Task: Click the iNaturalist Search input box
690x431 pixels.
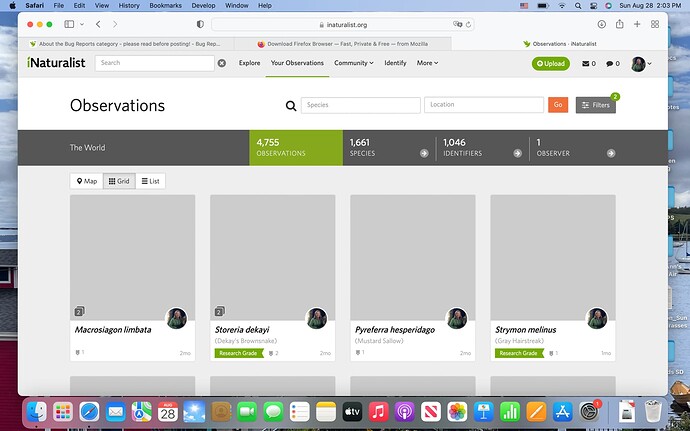Action: tap(154, 63)
